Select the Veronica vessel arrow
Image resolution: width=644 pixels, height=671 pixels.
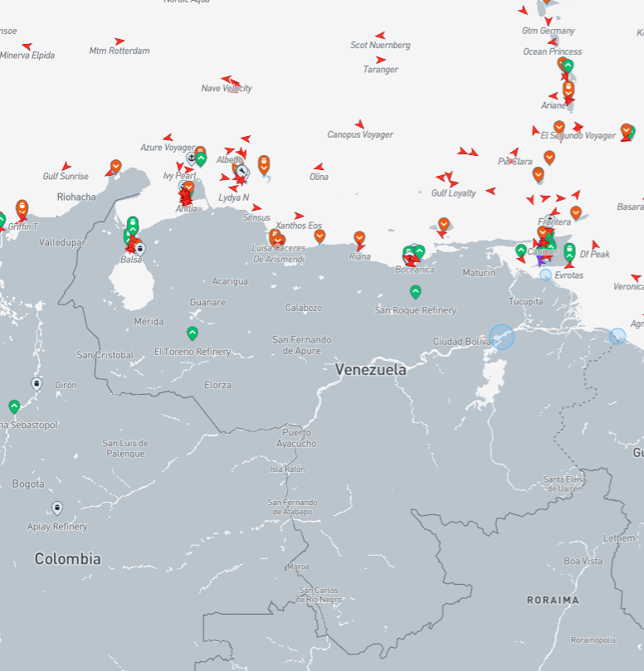point(637,277)
